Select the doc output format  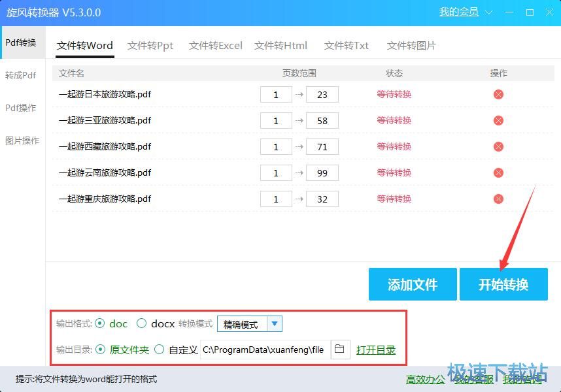tap(100, 323)
